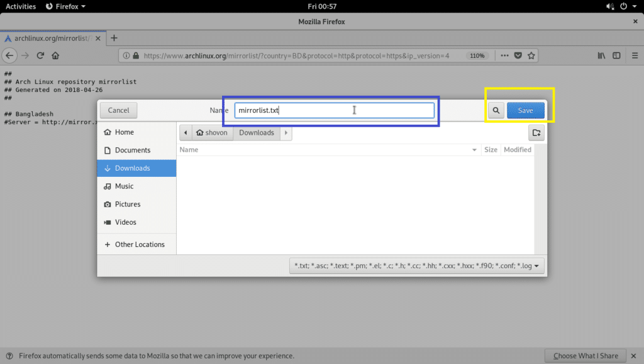Click the create new folder icon
644x364 pixels.
tap(536, 133)
